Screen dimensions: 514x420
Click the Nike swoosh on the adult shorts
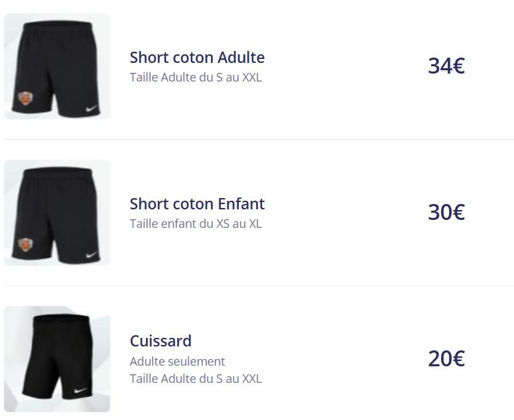coord(92,109)
